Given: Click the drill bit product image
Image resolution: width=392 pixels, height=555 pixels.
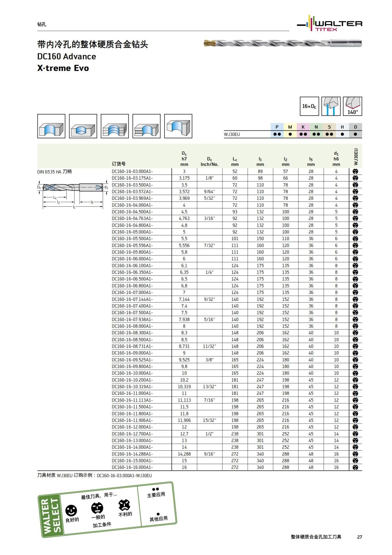Looking at the screenshot, I should (x=283, y=43).
